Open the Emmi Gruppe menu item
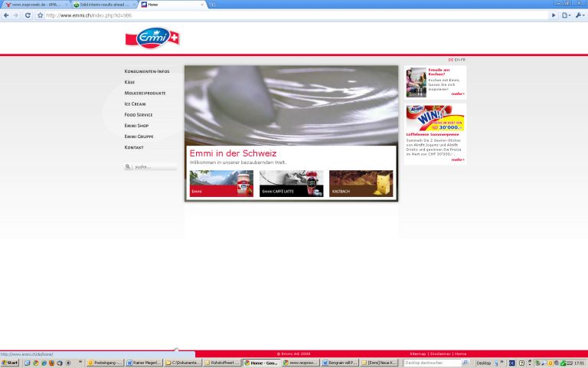Image resolution: width=588 pixels, height=368 pixels. 139,136
